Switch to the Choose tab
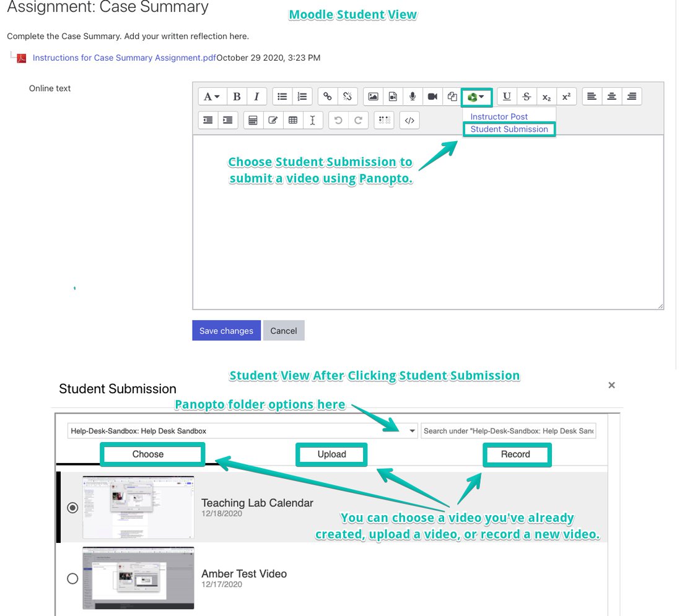700x616 pixels. click(x=148, y=454)
